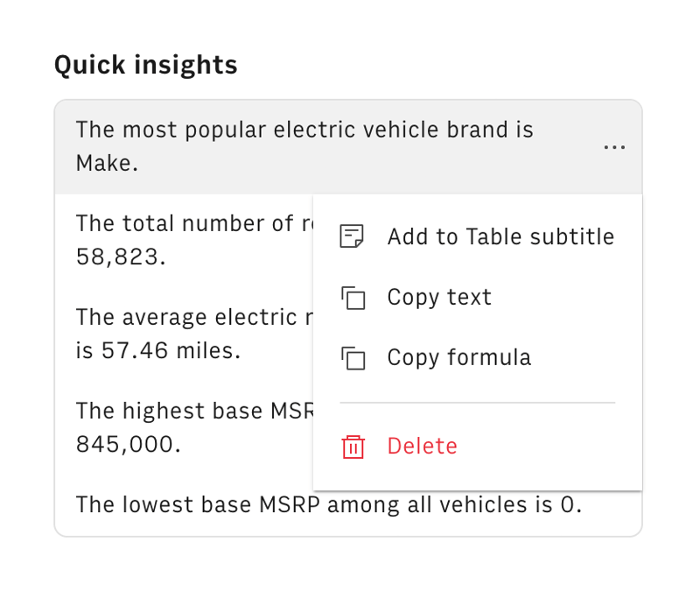Select the highest base MSRP insight
Image resolution: width=700 pixels, height=591 pixels.
184,427
